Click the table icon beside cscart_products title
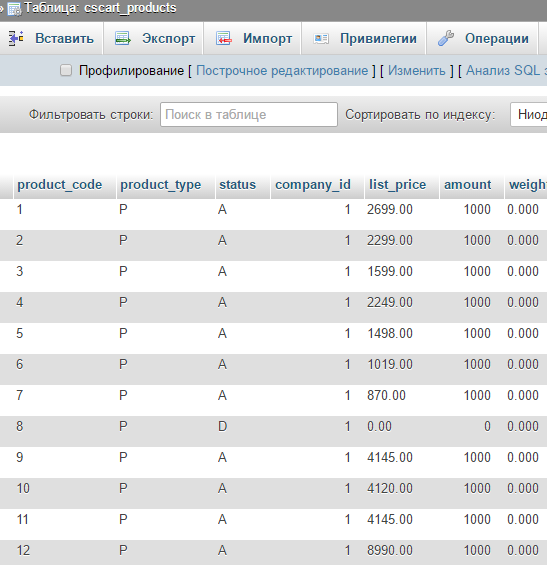This screenshot has height=565, width=547. pos(15,9)
